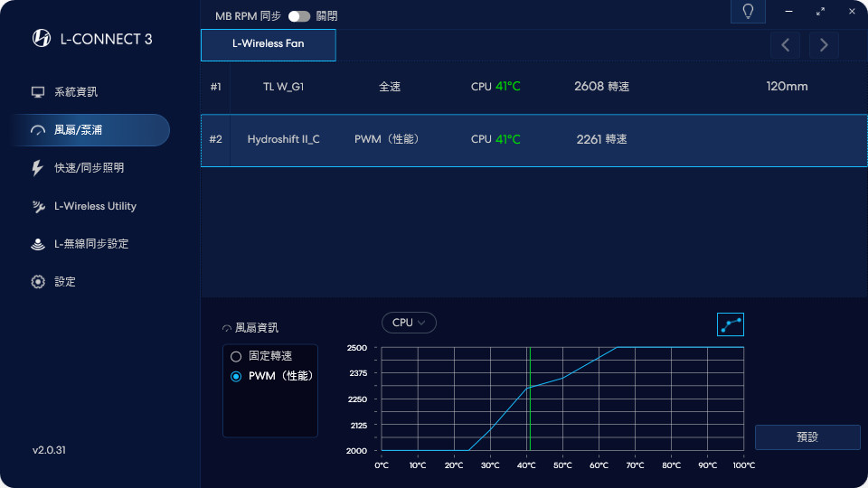
Task: Click the fan curve point at 50°C
Action: pyautogui.click(x=562, y=378)
